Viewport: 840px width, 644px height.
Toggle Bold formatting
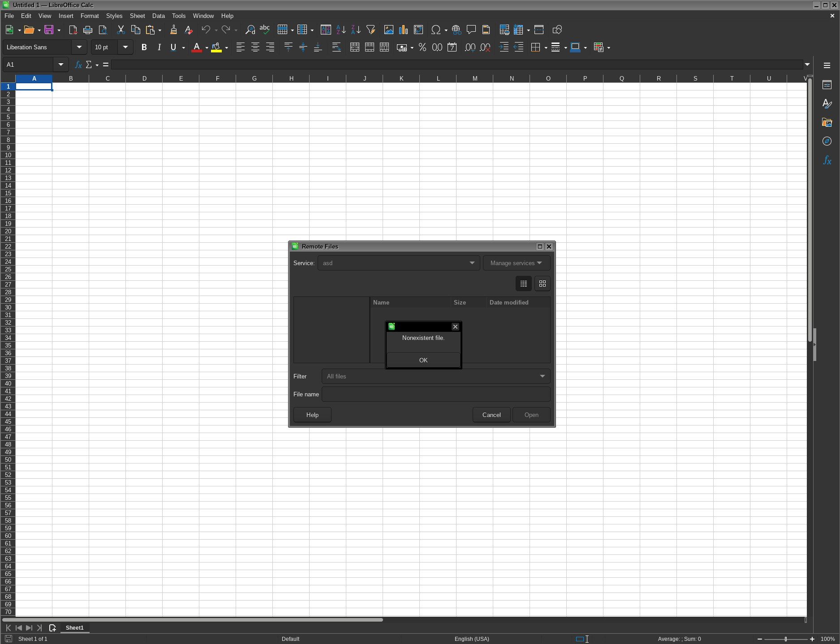tap(144, 47)
